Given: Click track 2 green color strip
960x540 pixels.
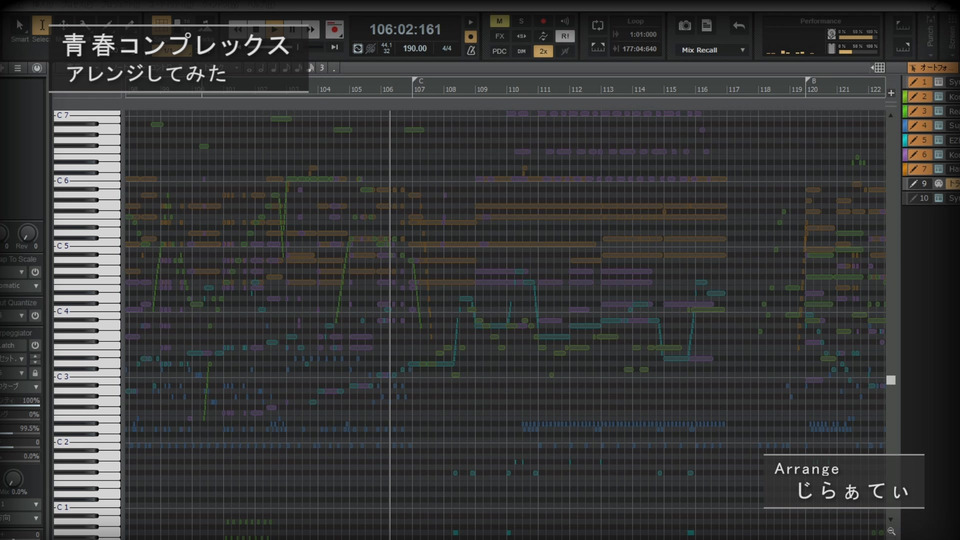Looking at the screenshot, I should tap(905, 97).
